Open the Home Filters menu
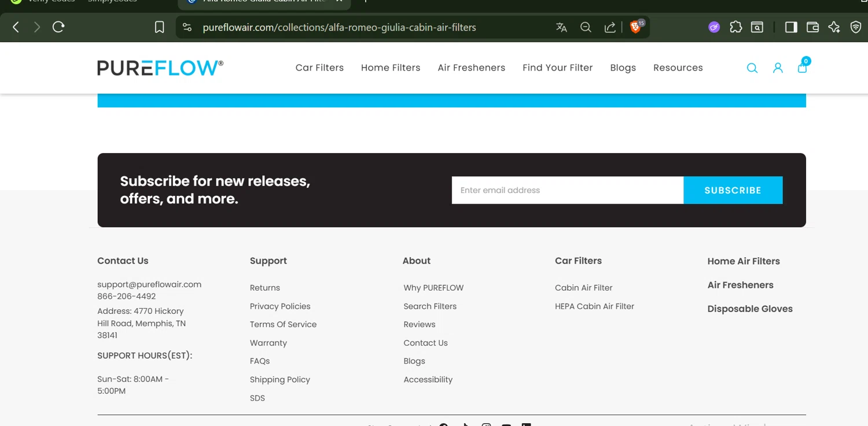The width and height of the screenshot is (868, 426). [x=391, y=68]
